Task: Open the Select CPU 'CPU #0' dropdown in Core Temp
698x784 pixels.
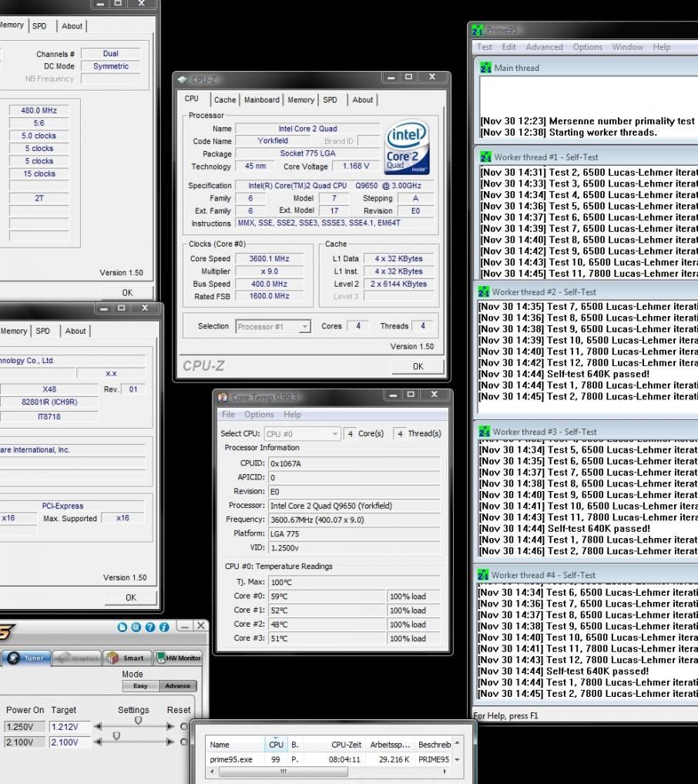Action: [303, 434]
